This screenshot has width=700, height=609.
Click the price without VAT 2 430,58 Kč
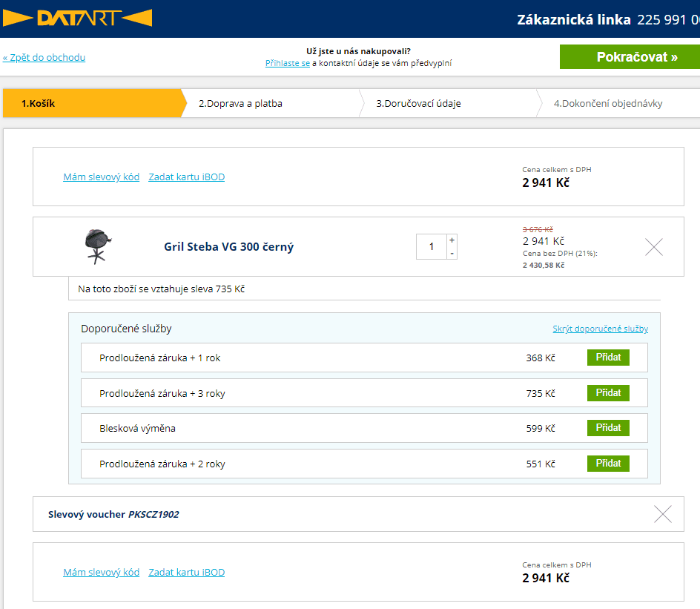(544, 266)
